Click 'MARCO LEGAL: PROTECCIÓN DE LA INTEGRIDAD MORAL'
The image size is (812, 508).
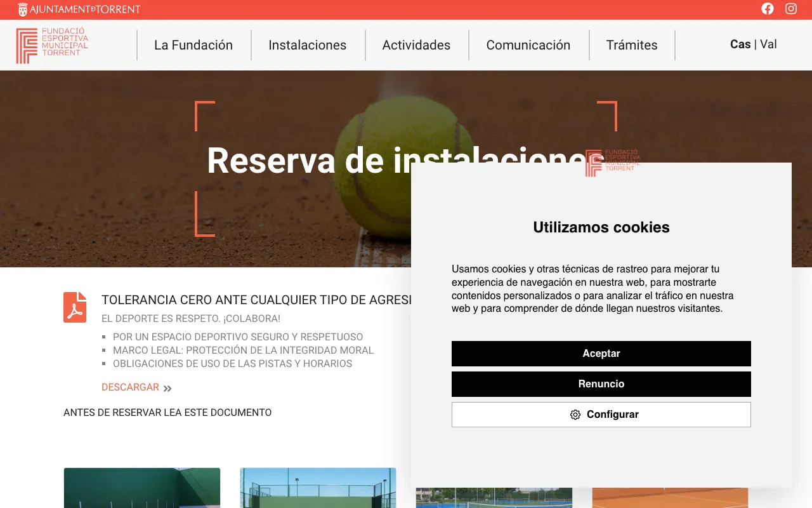click(x=244, y=351)
